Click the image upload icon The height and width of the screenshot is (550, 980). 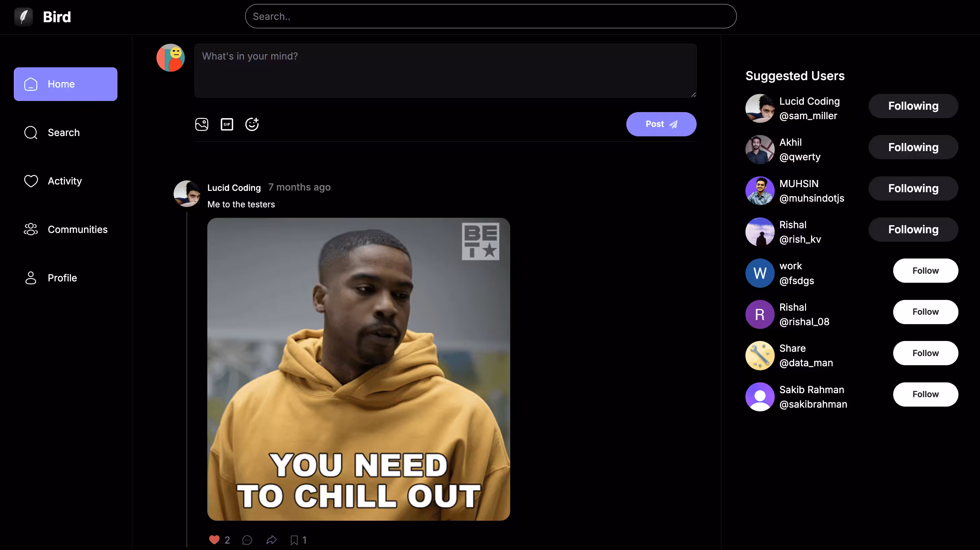click(202, 125)
